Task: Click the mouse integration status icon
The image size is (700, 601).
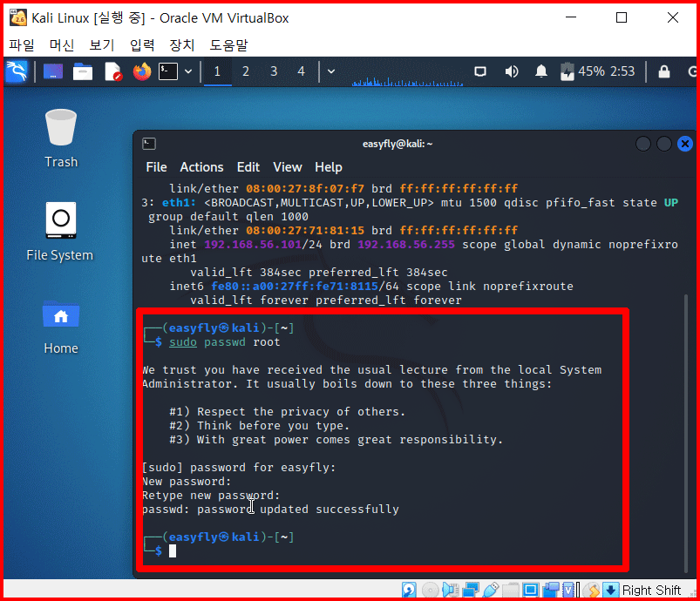Action: point(593,591)
